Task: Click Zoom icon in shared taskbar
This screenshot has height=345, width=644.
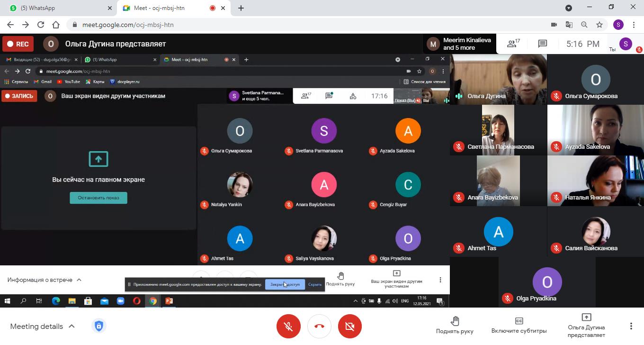Action: point(120,301)
